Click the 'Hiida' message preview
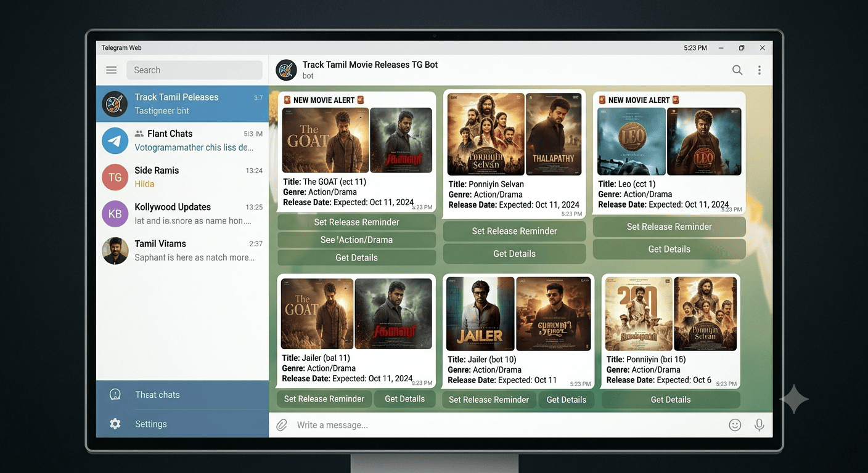Viewport: 868px width, 473px height. pyautogui.click(x=144, y=184)
